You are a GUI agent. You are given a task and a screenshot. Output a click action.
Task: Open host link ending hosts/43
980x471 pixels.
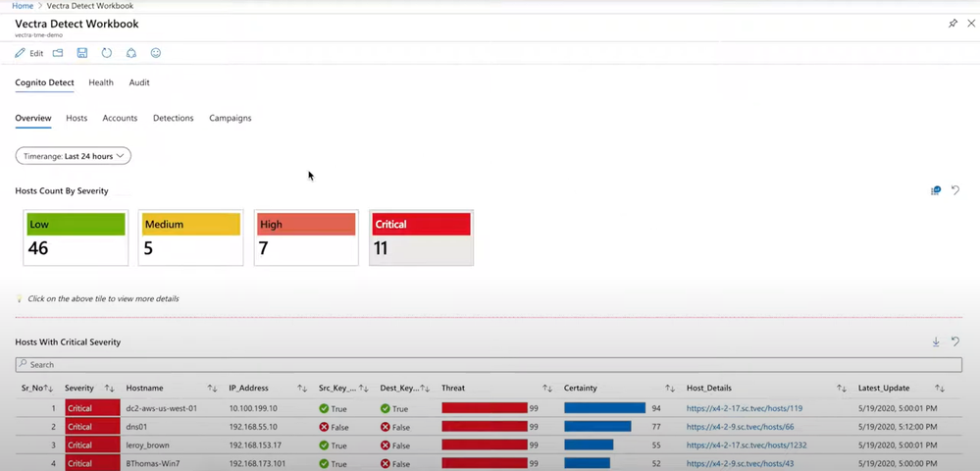tap(740, 463)
